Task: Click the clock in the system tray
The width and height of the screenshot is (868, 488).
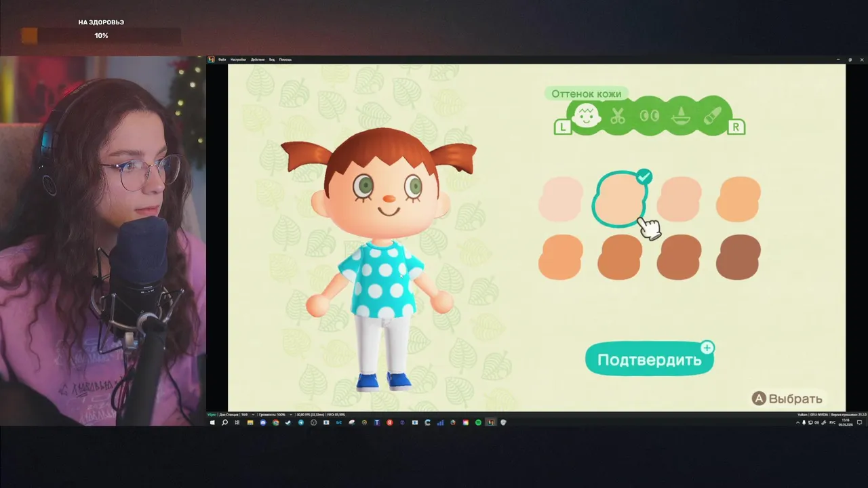Action: click(846, 422)
